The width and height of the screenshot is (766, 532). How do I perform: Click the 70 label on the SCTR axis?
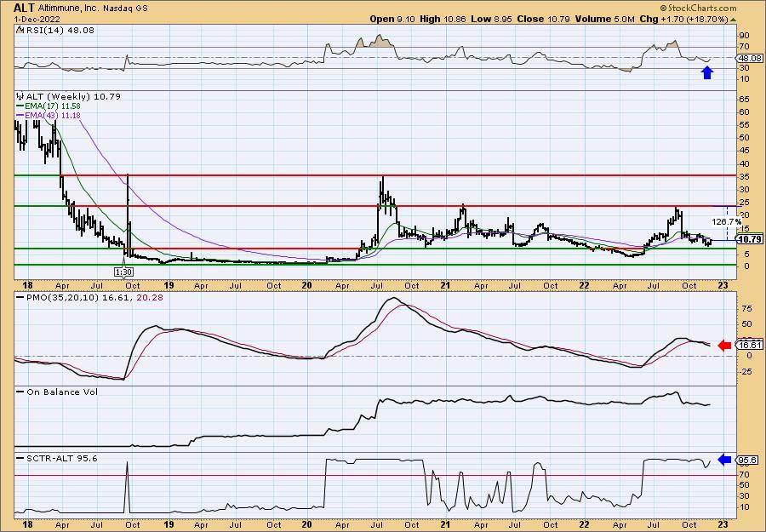pos(745,475)
